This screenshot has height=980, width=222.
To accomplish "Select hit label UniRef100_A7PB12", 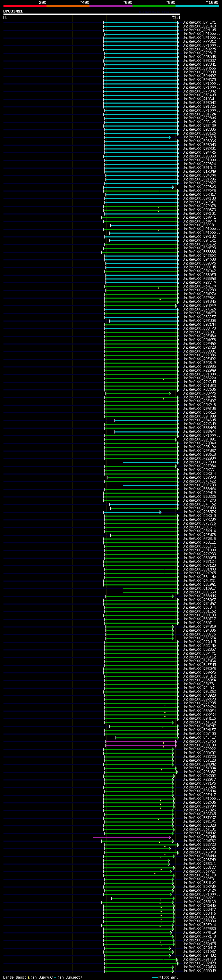I will [199, 41].
